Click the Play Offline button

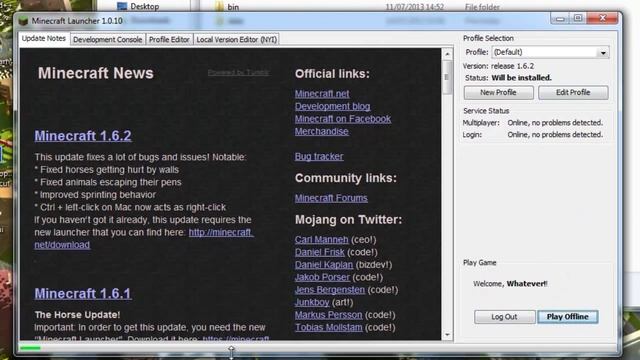pyautogui.click(x=568, y=317)
